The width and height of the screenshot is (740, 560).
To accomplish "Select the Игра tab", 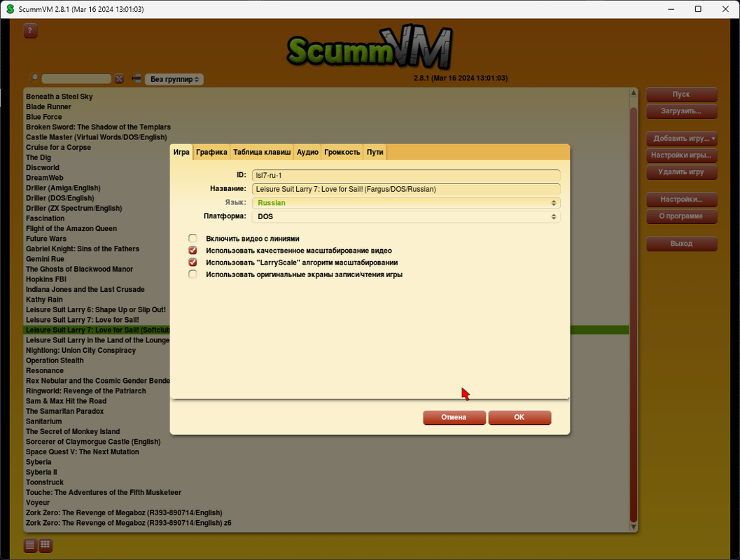I will (x=181, y=152).
